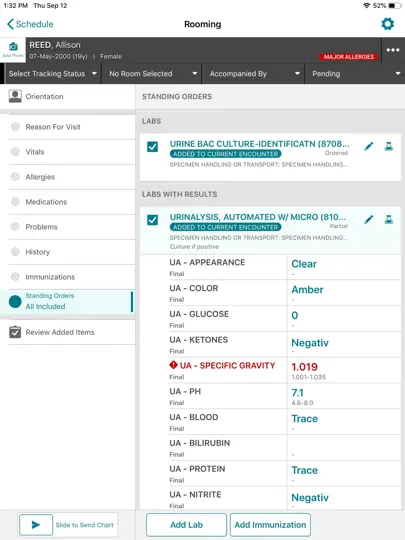Open flask icon for Urine Bac Culture
The height and width of the screenshot is (540, 405).
389,146
